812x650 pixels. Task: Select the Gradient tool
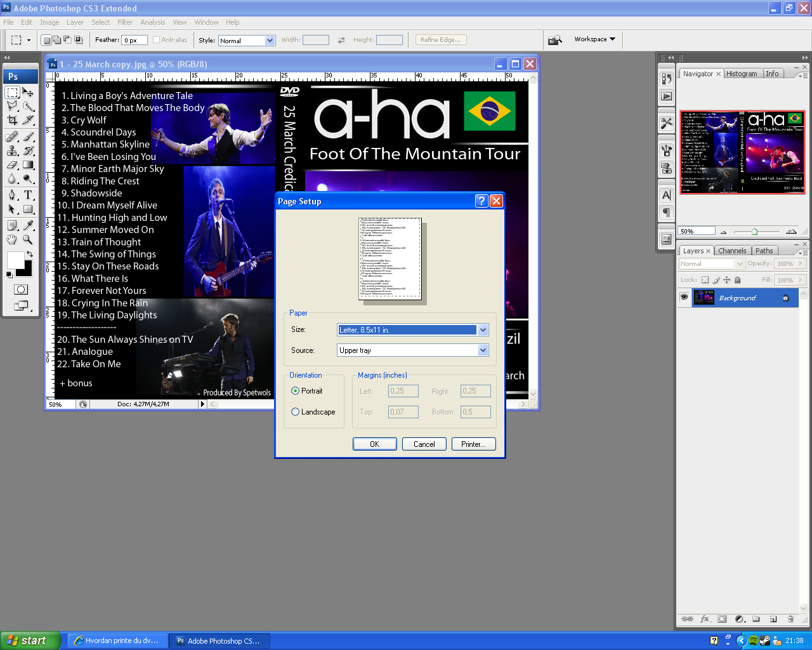tap(28, 164)
